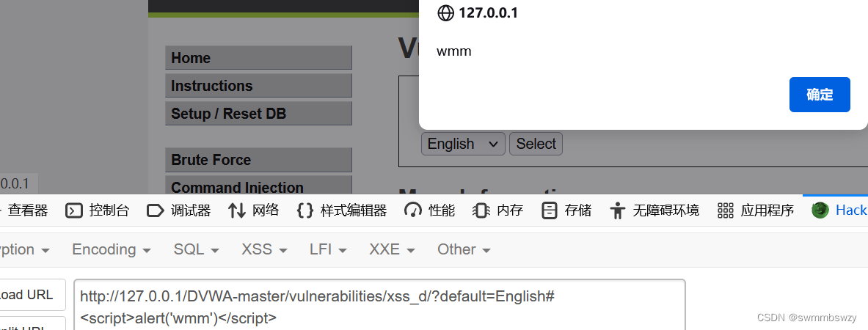Click the network arrows icon
This screenshot has width=868, height=330.
[x=237, y=210]
